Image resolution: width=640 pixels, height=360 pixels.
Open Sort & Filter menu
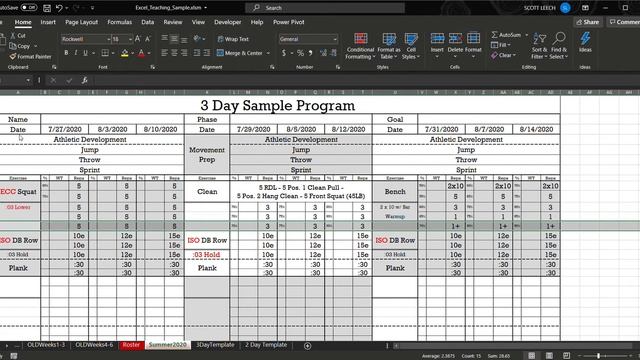click(539, 46)
